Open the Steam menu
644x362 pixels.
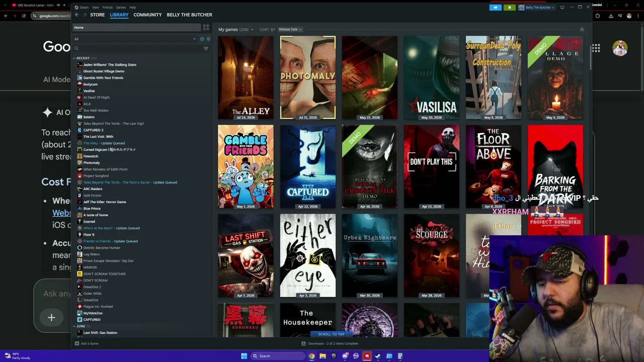(x=84, y=8)
